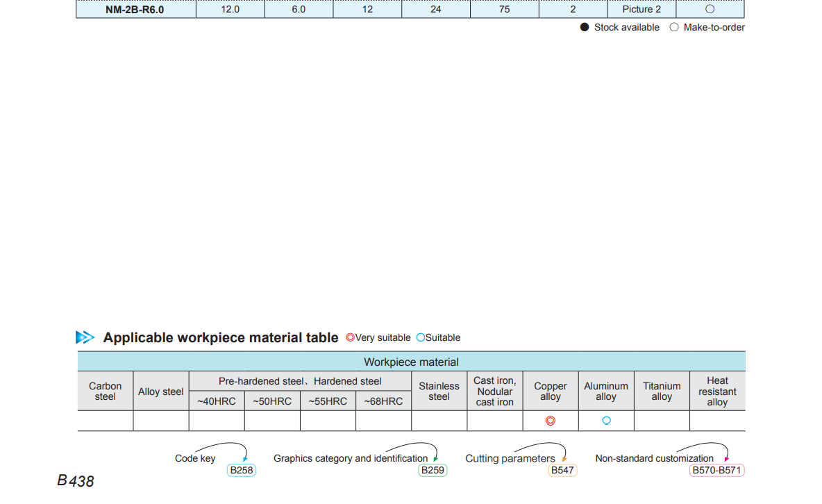Click the Stainless steel column header
The image size is (822, 504).
(x=439, y=391)
